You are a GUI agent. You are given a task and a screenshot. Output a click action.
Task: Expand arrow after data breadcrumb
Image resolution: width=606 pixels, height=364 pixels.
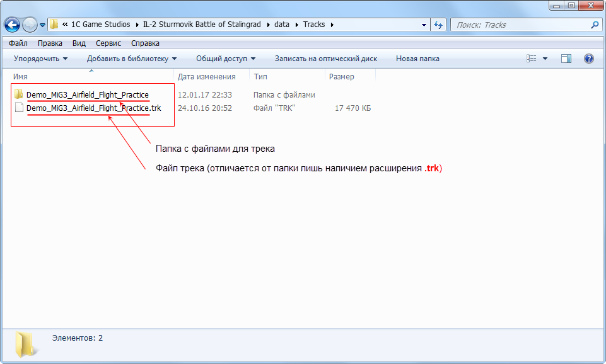click(x=296, y=25)
